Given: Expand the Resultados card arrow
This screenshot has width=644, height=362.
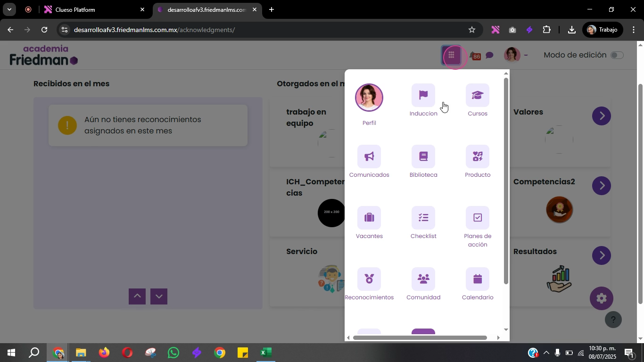Looking at the screenshot, I should pyautogui.click(x=601, y=255).
